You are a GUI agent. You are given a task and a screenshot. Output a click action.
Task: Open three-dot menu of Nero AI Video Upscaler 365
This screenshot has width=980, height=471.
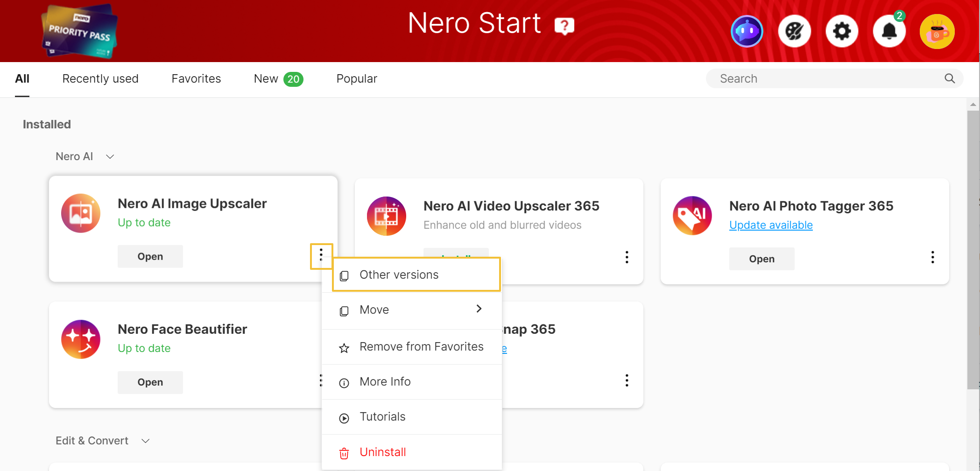pyautogui.click(x=627, y=257)
